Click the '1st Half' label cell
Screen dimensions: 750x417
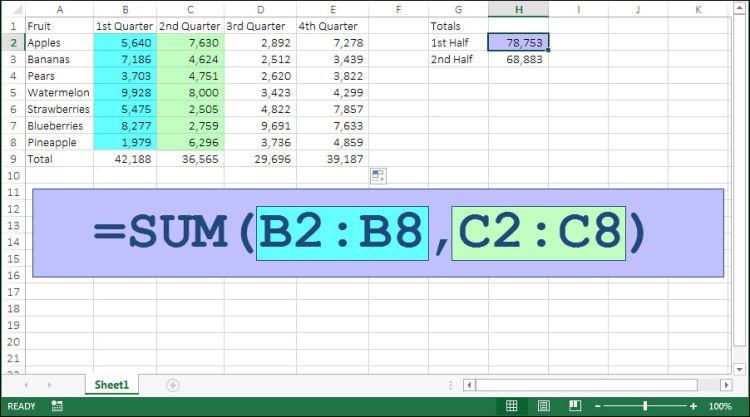click(x=458, y=43)
